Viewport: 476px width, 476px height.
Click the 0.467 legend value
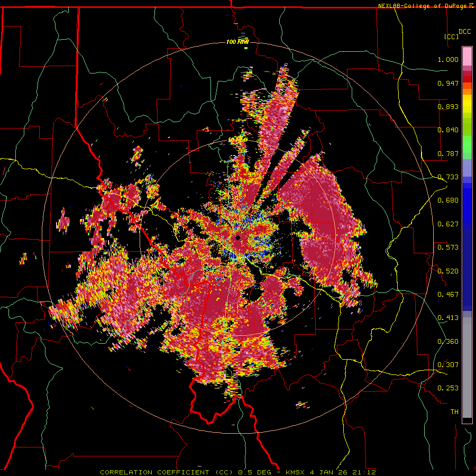coord(448,294)
